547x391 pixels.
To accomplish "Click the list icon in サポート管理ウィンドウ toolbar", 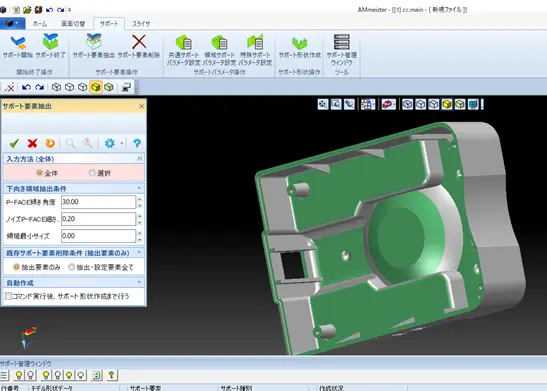I will [4, 375].
